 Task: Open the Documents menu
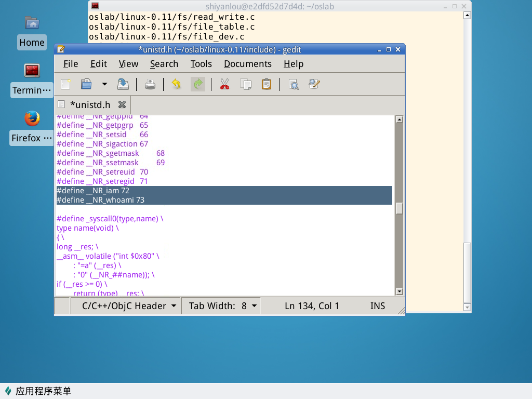[247, 64]
